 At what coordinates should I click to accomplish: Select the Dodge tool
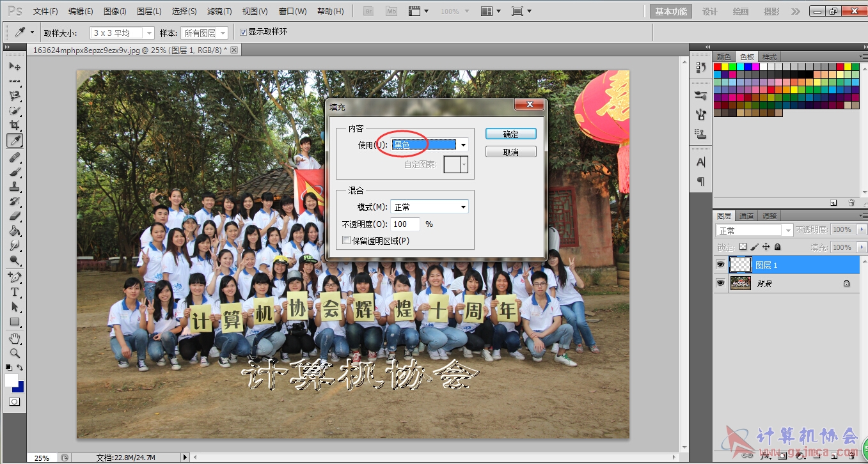[x=15, y=260]
